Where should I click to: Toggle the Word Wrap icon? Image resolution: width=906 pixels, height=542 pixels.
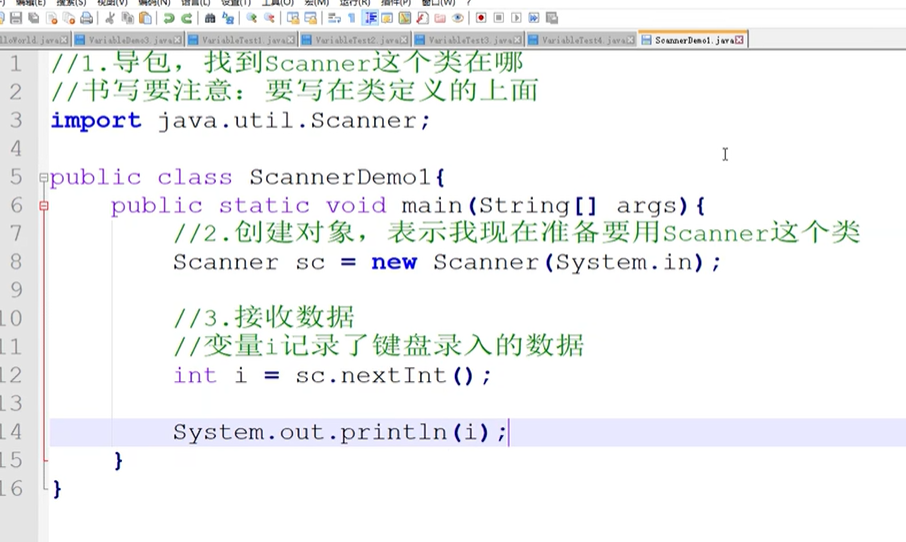[334, 18]
